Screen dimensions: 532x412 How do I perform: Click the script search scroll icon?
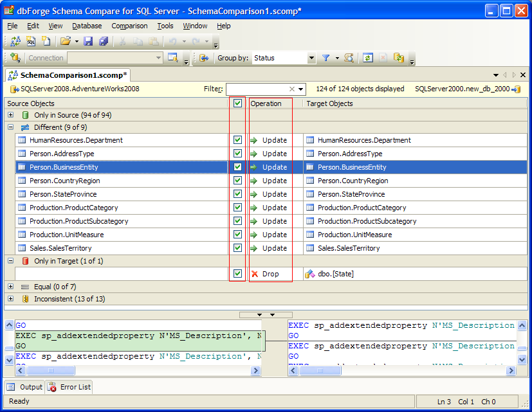coord(349,58)
